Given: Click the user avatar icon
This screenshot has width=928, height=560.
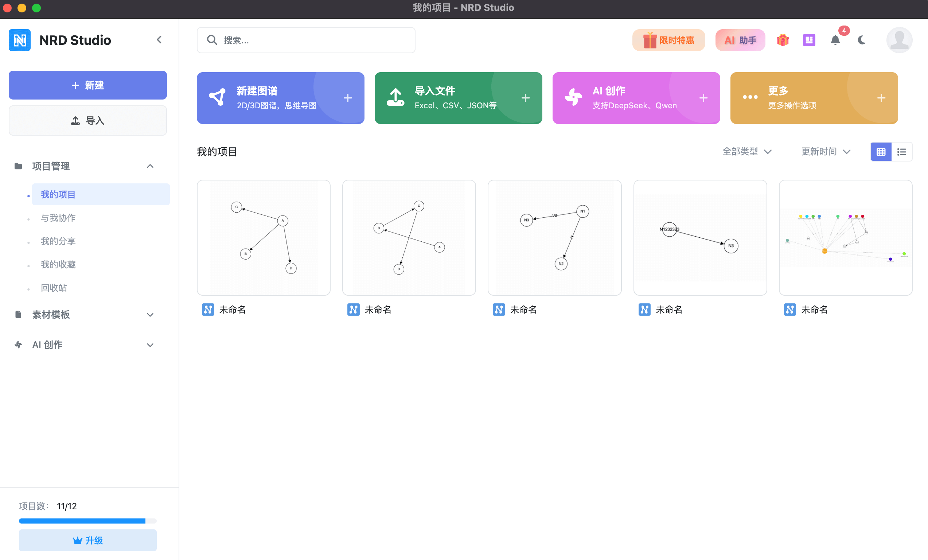Looking at the screenshot, I should (898, 40).
